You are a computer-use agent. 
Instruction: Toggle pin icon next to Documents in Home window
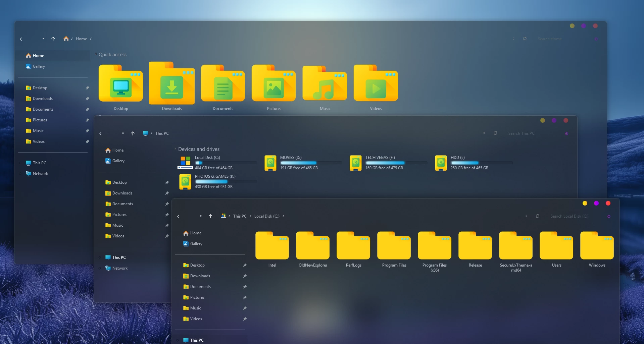(x=87, y=109)
